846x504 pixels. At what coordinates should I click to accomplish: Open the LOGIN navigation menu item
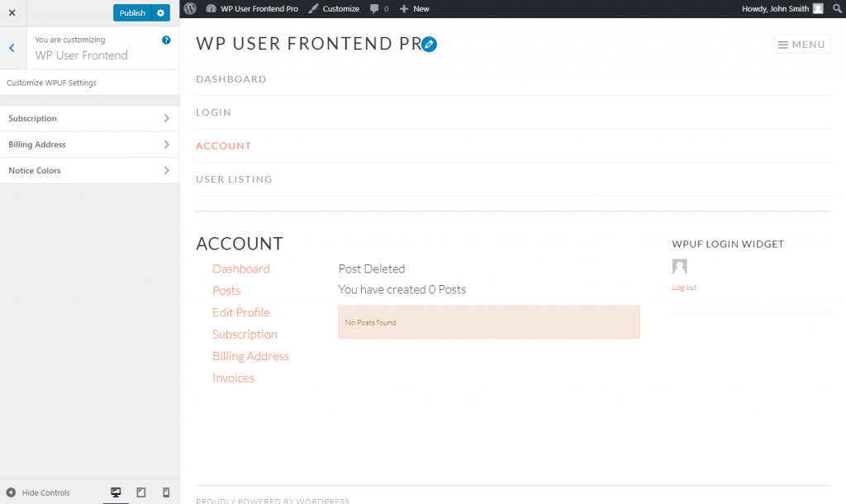(x=213, y=112)
